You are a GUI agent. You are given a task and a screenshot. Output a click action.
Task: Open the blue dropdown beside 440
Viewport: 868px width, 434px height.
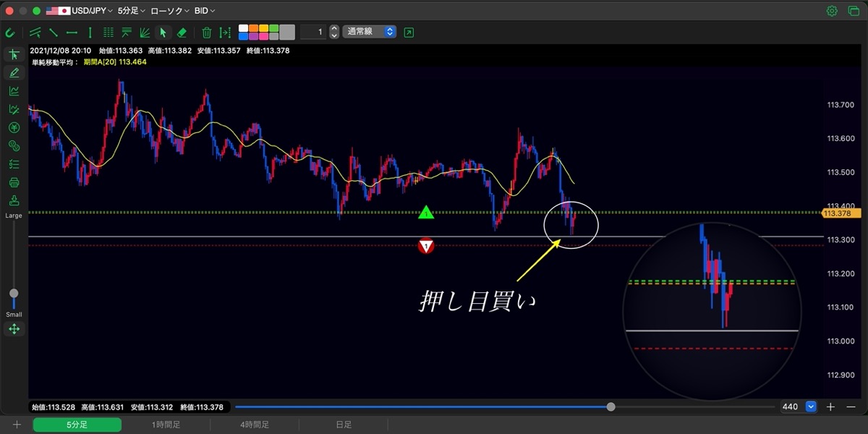point(811,407)
